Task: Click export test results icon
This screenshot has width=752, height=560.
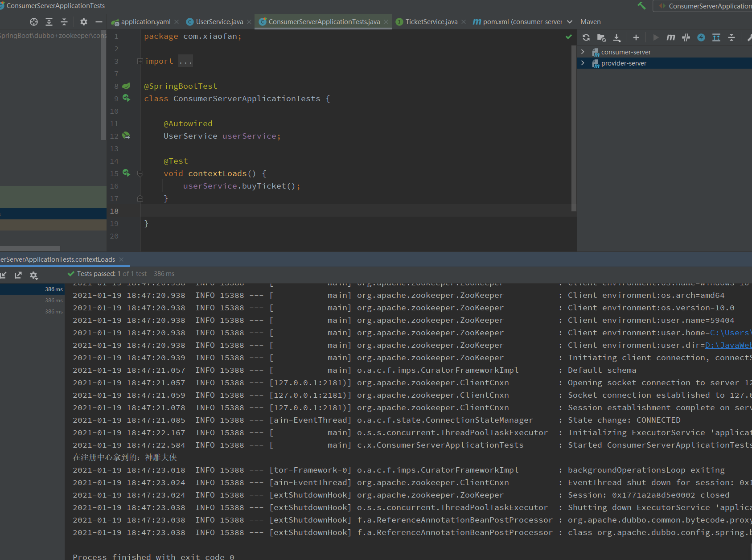Action: (x=18, y=275)
